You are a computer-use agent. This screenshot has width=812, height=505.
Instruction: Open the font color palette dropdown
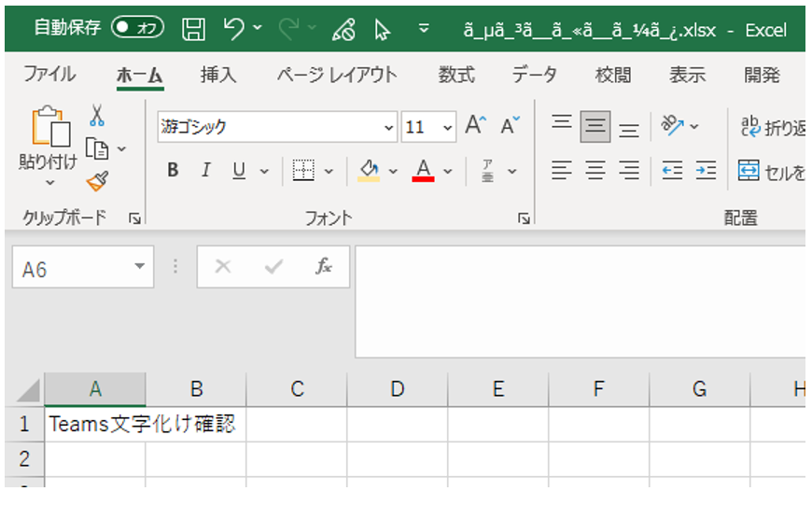click(x=448, y=171)
